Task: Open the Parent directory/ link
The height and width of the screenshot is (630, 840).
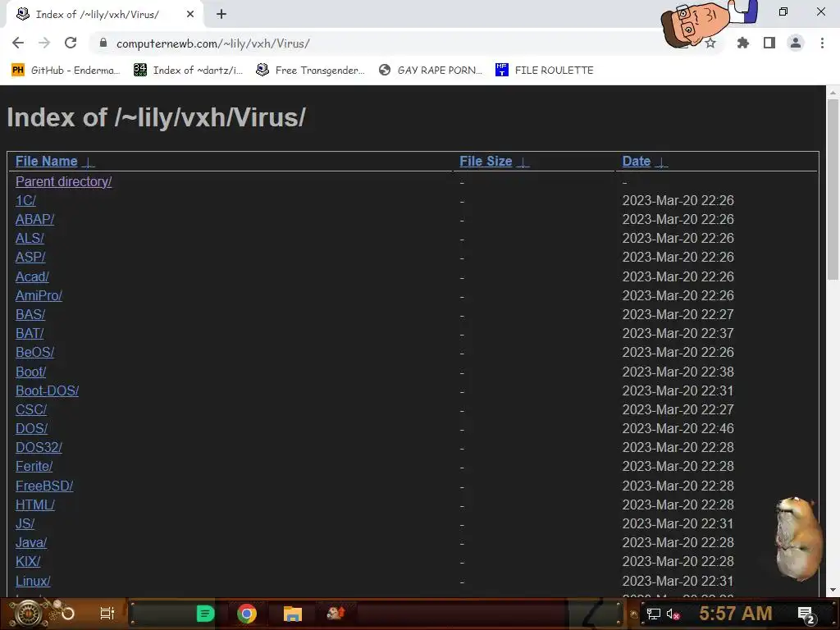Action: click(64, 181)
